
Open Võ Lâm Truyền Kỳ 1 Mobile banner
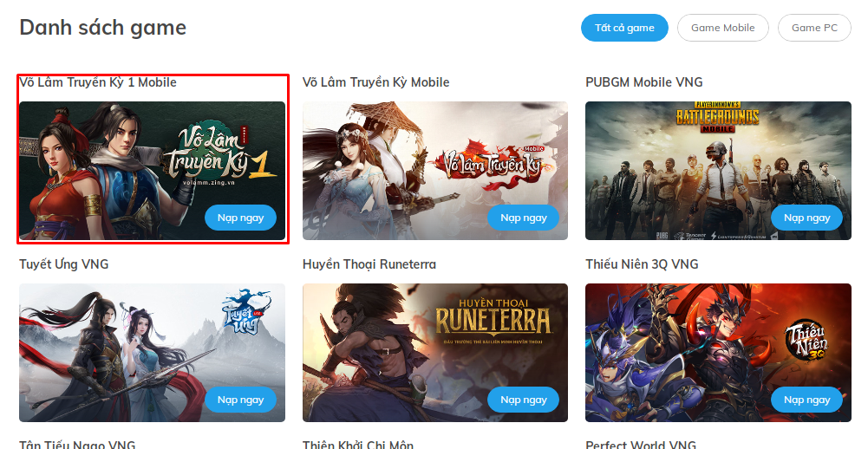tap(153, 171)
